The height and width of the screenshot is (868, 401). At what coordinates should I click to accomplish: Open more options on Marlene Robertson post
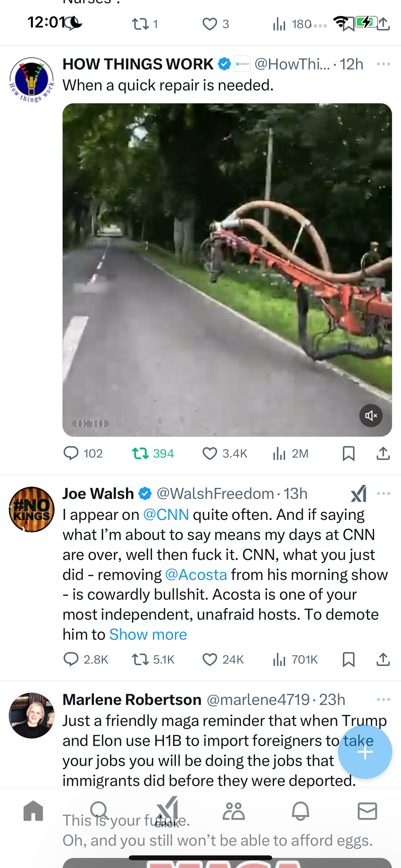pos(384,699)
